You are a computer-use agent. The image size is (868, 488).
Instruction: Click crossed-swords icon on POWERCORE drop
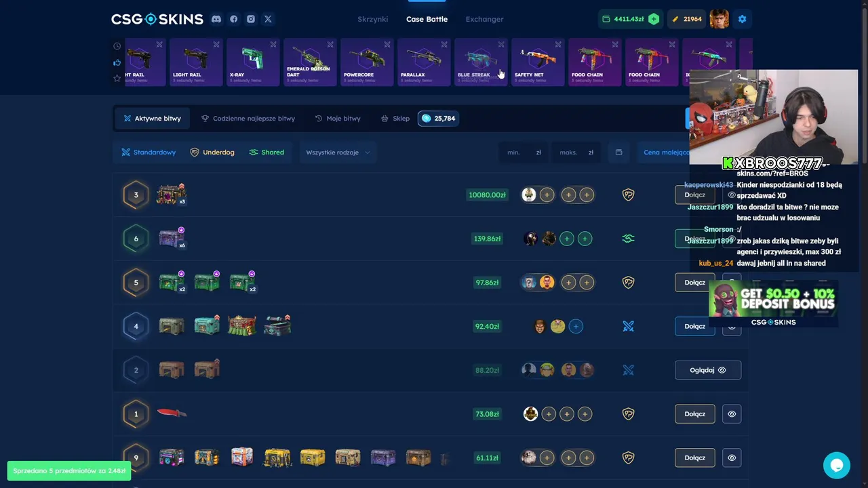pyautogui.click(x=387, y=45)
